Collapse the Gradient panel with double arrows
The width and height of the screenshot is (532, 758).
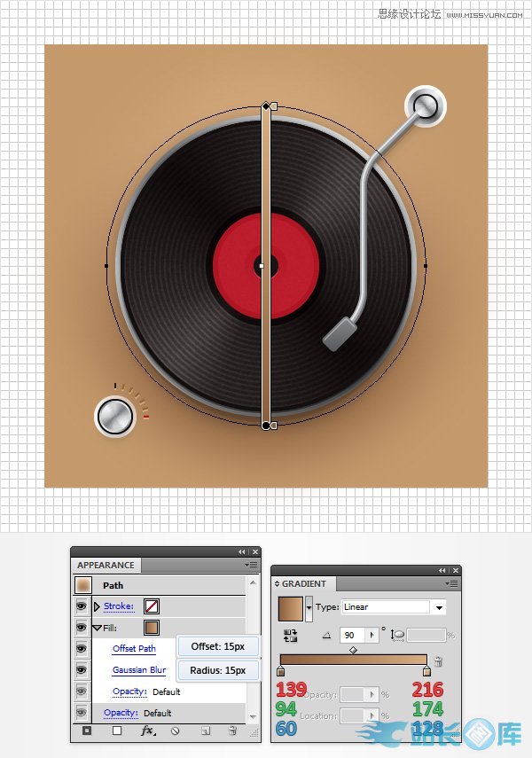coord(442,570)
